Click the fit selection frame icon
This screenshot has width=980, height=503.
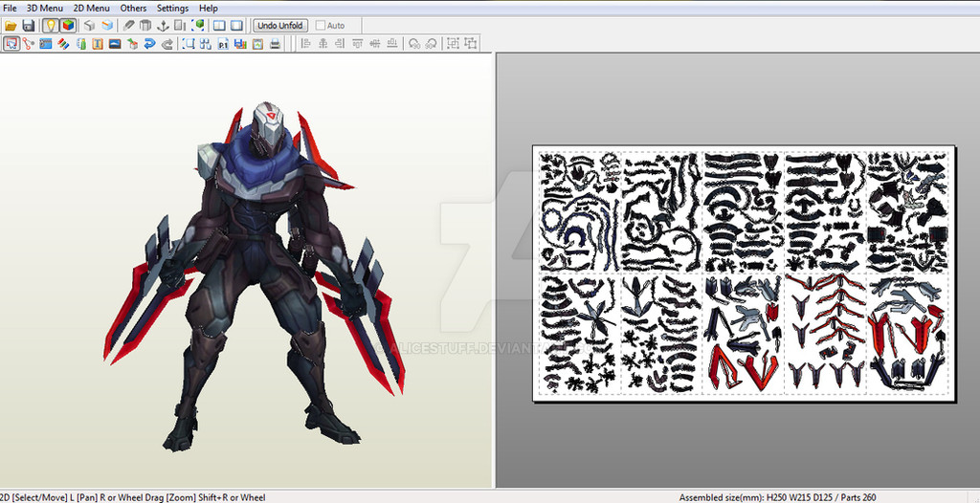click(x=189, y=44)
